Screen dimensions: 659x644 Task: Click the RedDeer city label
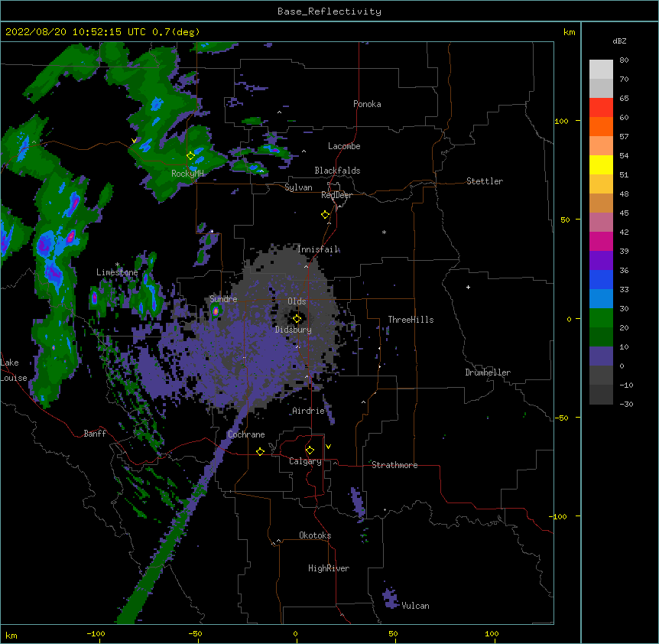point(336,195)
